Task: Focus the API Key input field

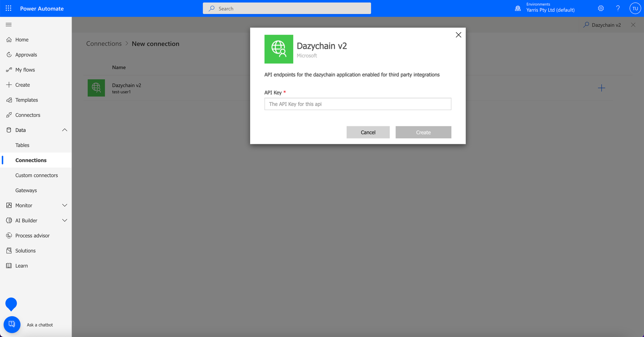Action: tap(358, 104)
